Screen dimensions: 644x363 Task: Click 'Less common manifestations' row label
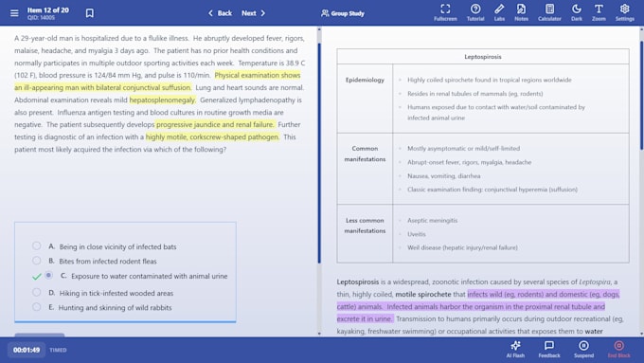click(365, 226)
